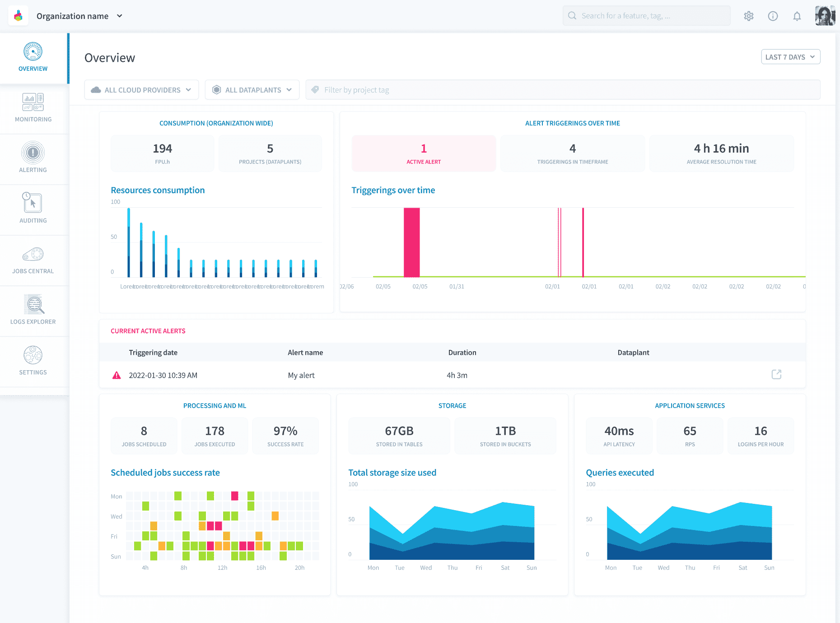The image size is (840, 623).
Task: Go to the Jobs Central label
Action: [x=33, y=271]
